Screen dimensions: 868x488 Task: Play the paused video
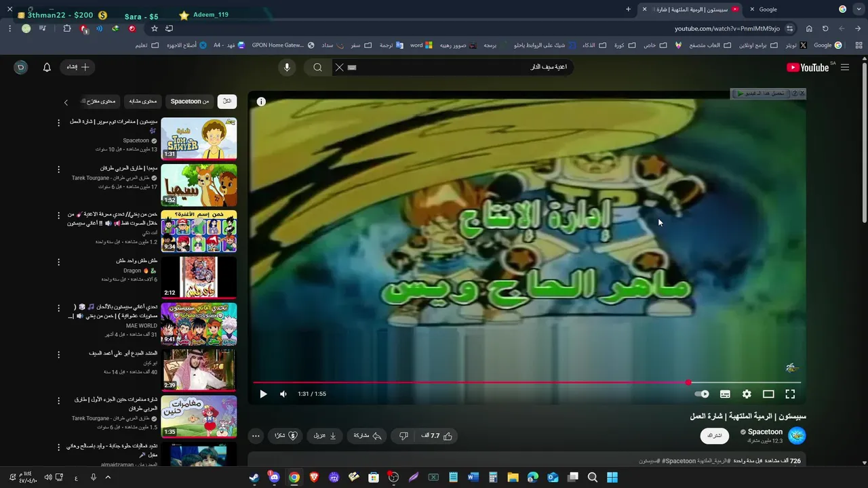tap(264, 394)
